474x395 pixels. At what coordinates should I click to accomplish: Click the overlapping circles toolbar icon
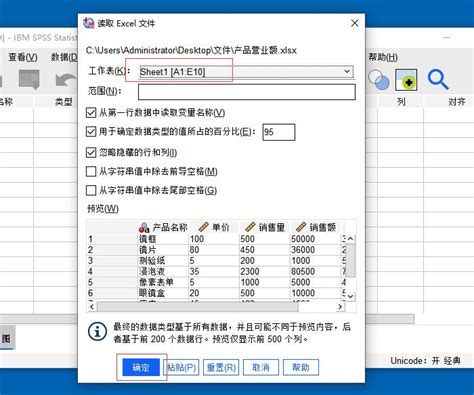tap(379, 80)
